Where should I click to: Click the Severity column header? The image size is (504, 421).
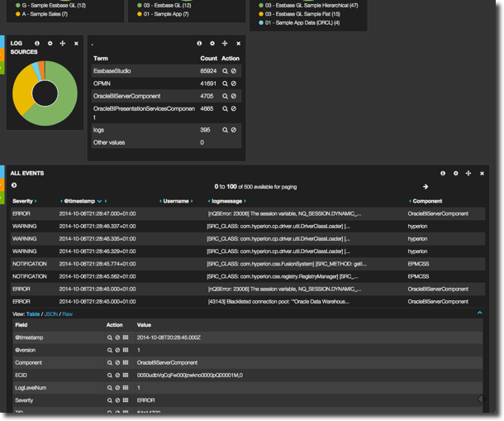pos(23,201)
